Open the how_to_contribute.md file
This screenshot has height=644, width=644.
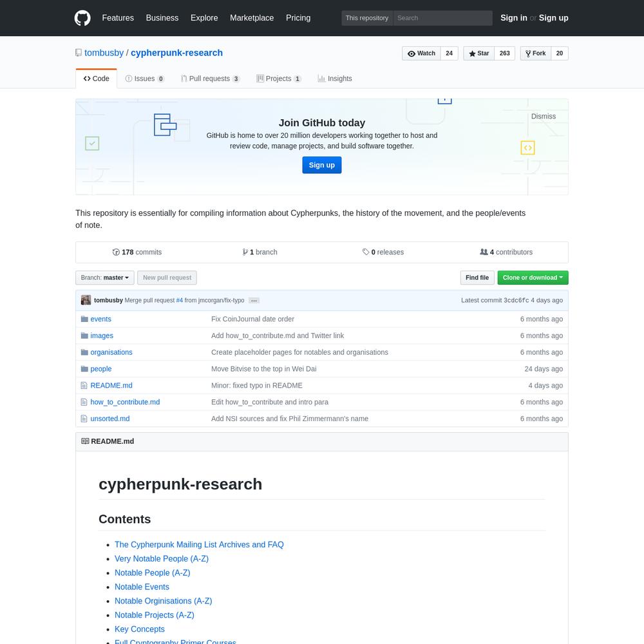coord(125,402)
